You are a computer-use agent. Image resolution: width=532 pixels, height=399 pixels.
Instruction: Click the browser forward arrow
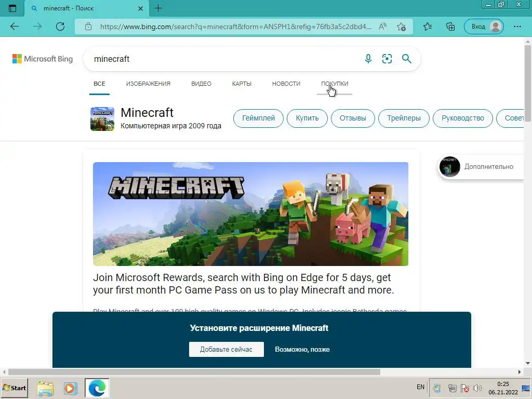click(37, 26)
